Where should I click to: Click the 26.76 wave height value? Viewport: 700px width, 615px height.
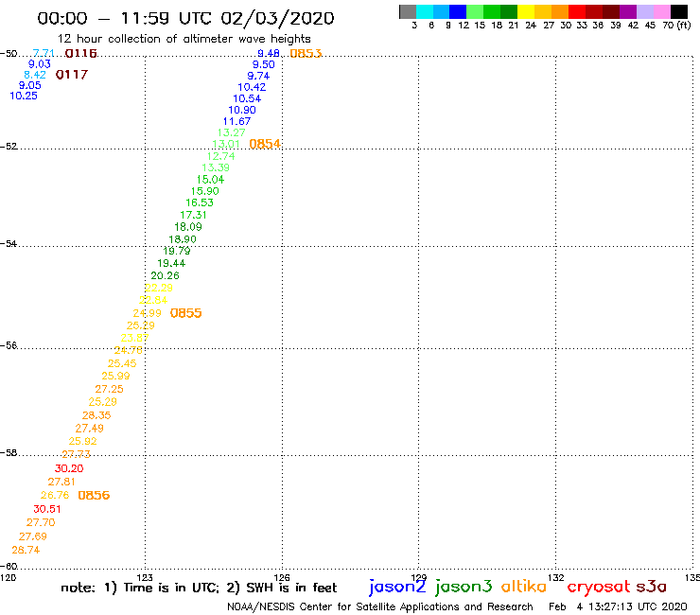[x=55, y=495]
